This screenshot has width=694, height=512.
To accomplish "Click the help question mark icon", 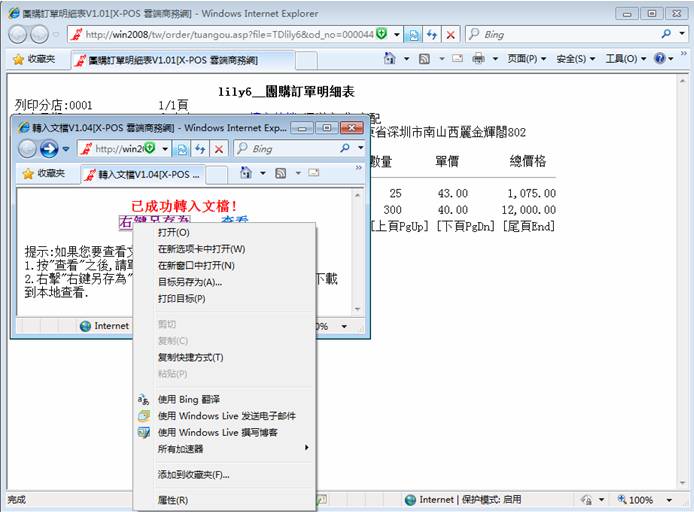I will click(659, 59).
